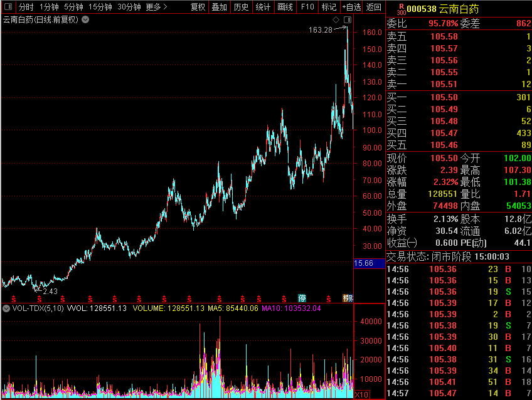Image resolution: width=532 pixels, height=400 pixels.
Task: Select the 卖二 price 105.55
Action: pos(444,72)
